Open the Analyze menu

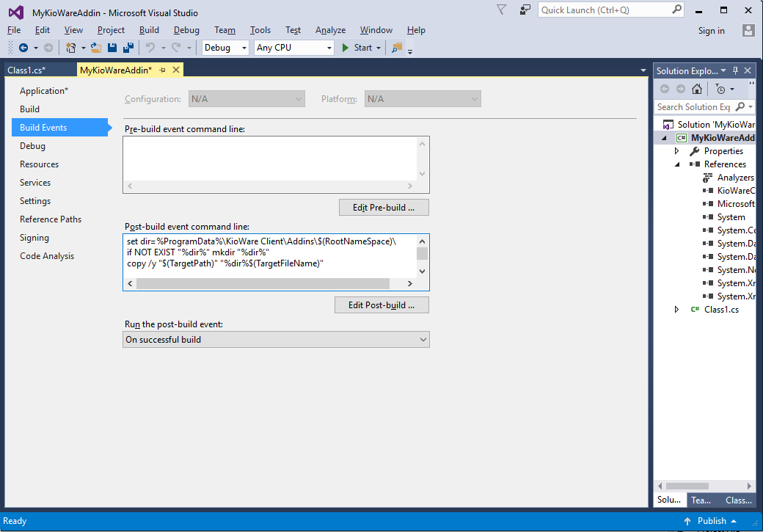point(330,30)
